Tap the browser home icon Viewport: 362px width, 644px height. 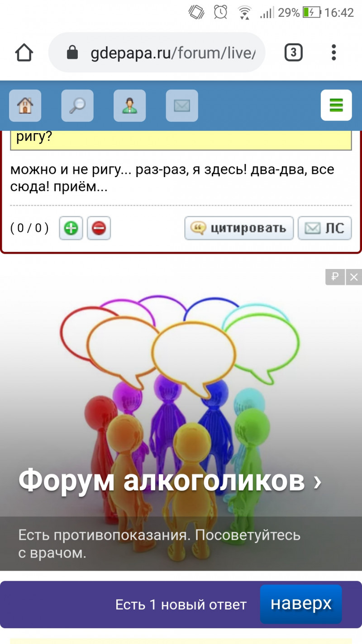(x=24, y=53)
